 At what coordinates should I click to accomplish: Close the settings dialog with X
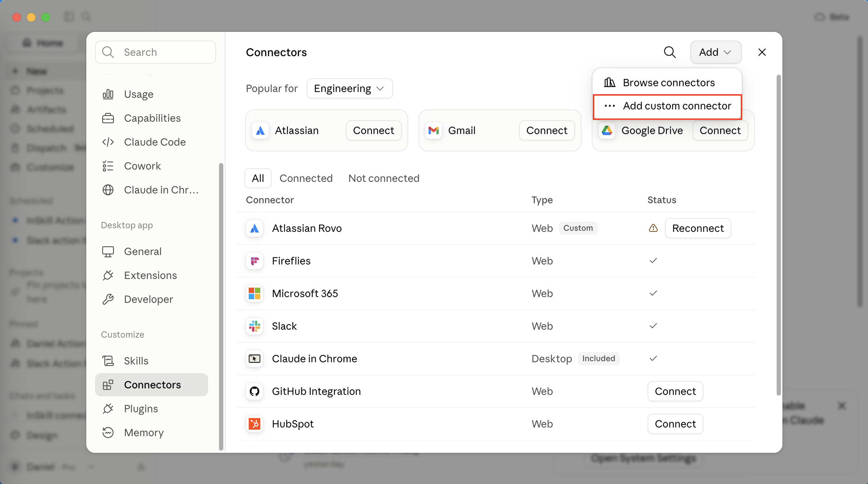[762, 52]
